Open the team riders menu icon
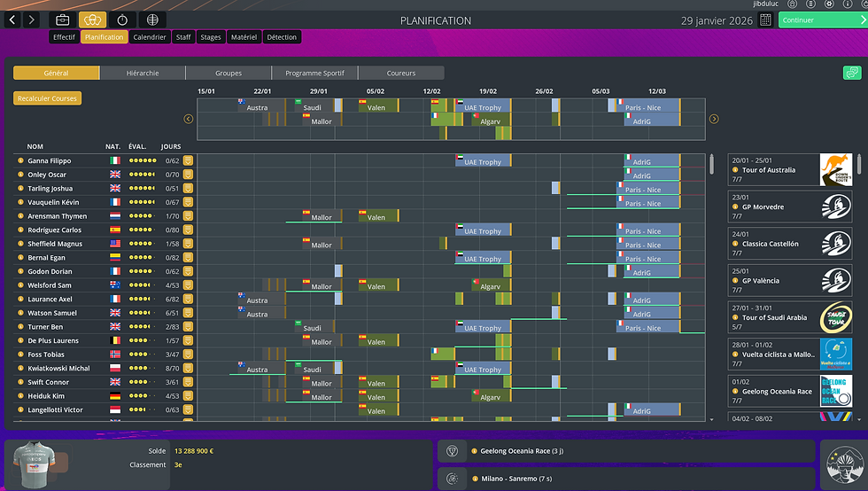 [x=92, y=20]
